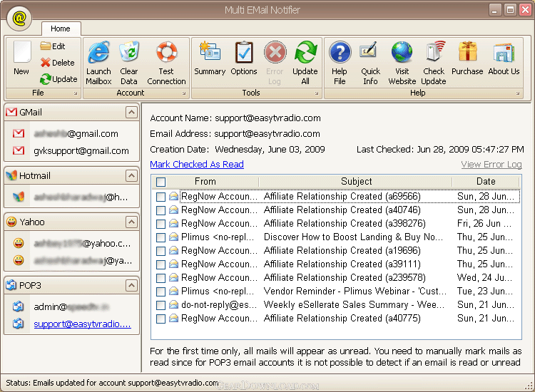Collapse the POP3 accounts panel
The width and height of the screenshot is (535, 392).
(x=131, y=285)
